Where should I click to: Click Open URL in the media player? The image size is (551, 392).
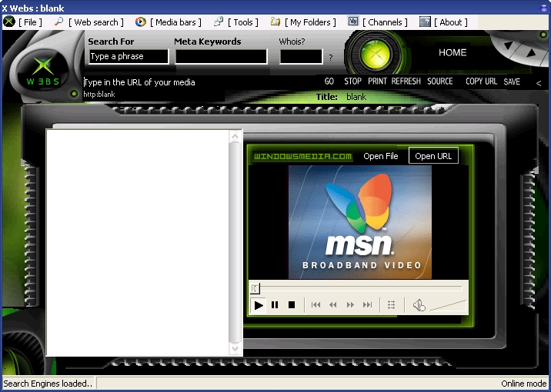(433, 156)
